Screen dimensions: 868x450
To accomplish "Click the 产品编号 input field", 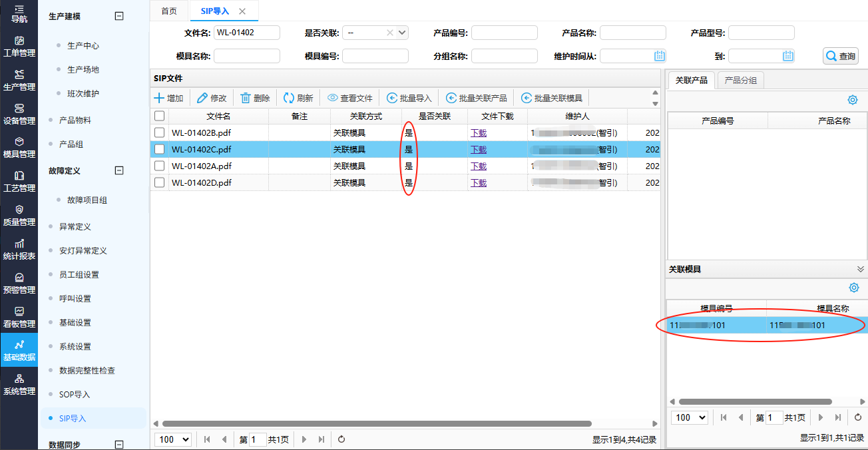I will 504,33.
